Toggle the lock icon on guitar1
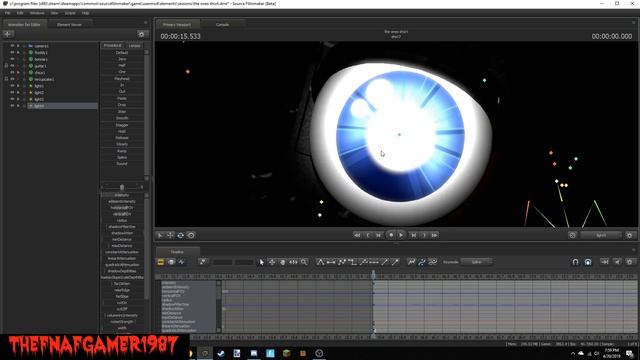Screen dimensions: 640x360 6,66
